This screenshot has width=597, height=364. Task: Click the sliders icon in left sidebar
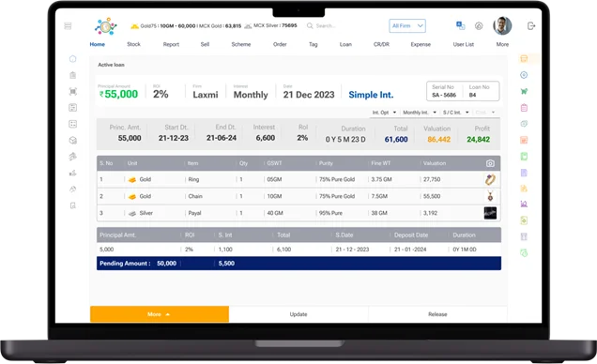point(72,108)
